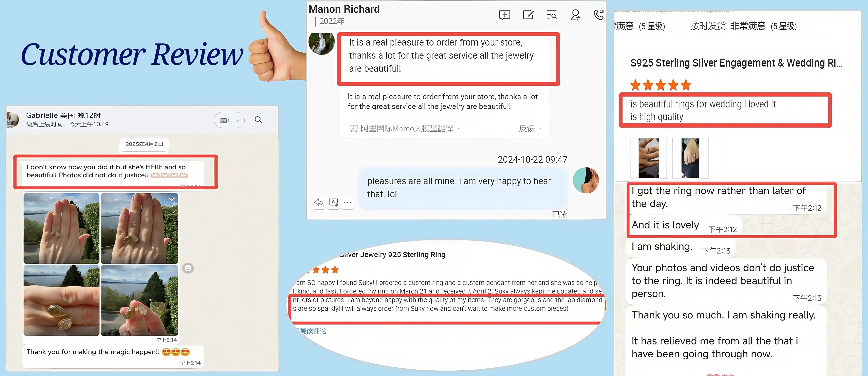This screenshot has height=376, width=868.
Task: Click the emoji reaction smiley beside photos
Action: click(188, 268)
